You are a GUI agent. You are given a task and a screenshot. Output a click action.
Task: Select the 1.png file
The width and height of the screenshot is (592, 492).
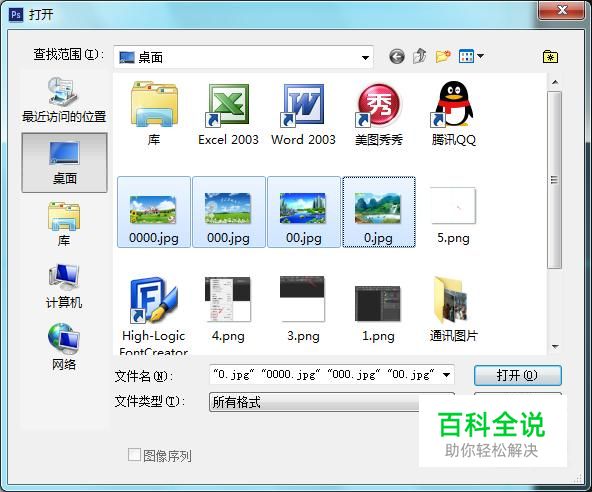tap(378, 313)
